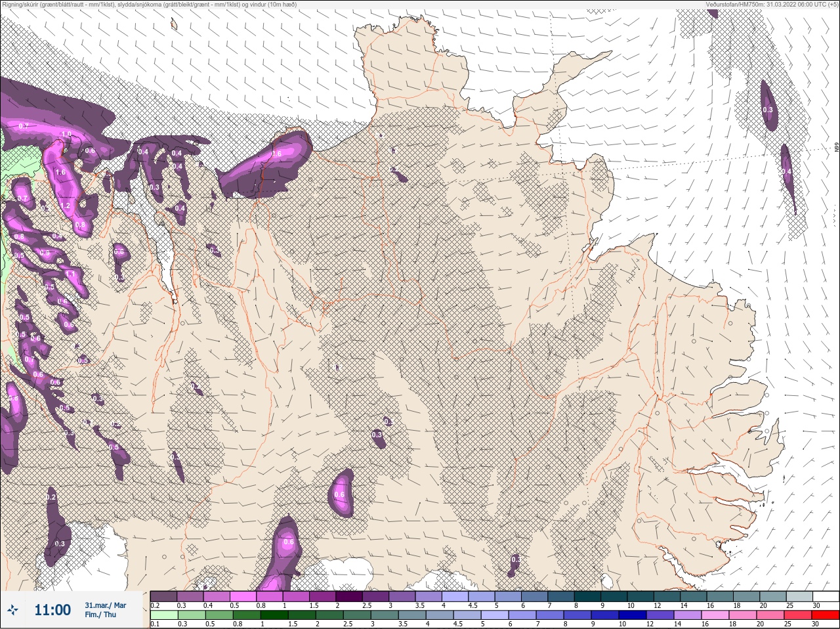The image size is (840, 629).
Task: Pick upper legend swatch between 9 and 10
Action: click(x=614, y=596)
